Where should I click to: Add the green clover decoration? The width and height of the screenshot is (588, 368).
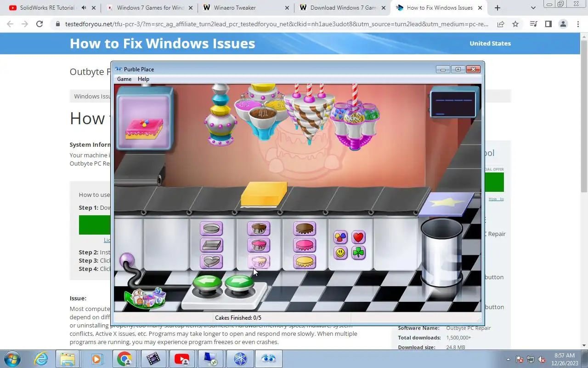(x=358, y=253)
